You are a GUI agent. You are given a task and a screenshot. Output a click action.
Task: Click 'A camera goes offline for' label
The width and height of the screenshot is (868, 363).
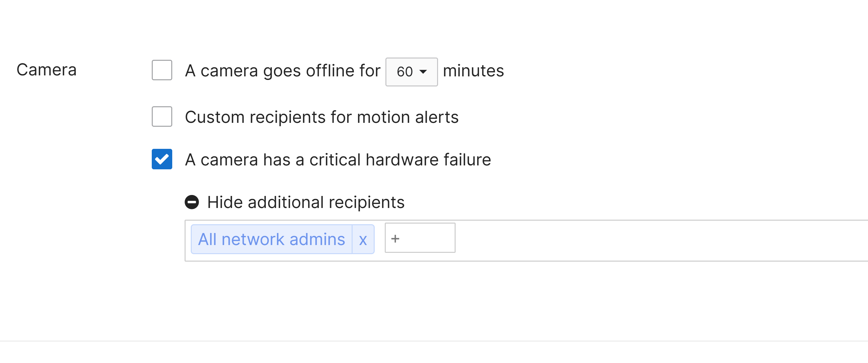tap(283, 71)
